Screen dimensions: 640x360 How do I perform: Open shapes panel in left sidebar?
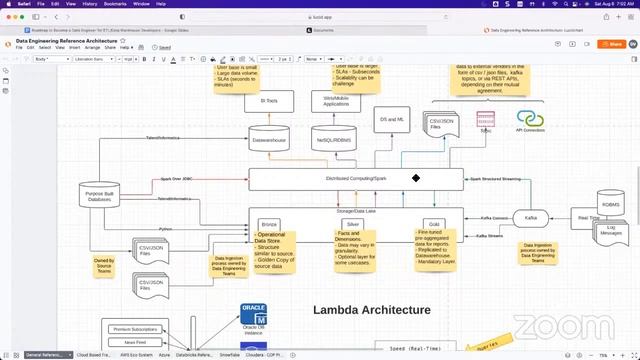click(6, 71)
